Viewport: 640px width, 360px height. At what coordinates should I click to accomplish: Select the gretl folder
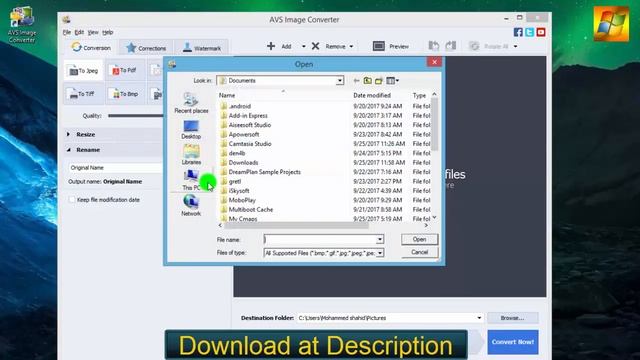point(235,181)
